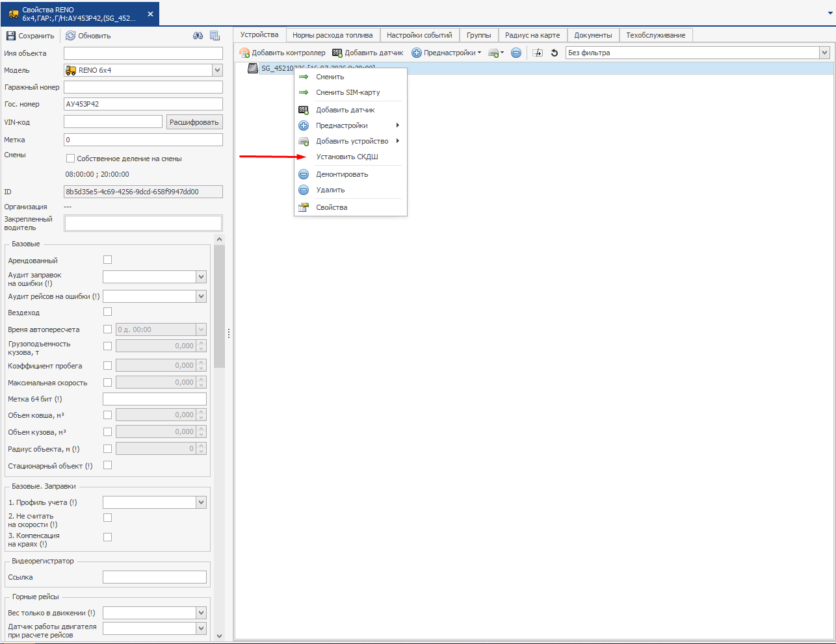
Task: Choose Удалить in context menu
Action: pos(350,190)
